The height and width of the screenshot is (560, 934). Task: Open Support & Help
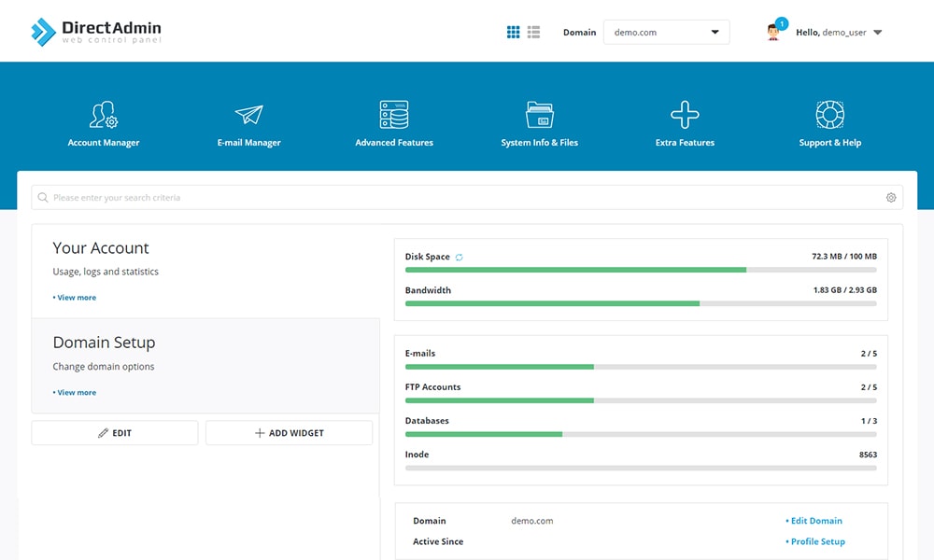pyautogui.click(x=829, y=121)
